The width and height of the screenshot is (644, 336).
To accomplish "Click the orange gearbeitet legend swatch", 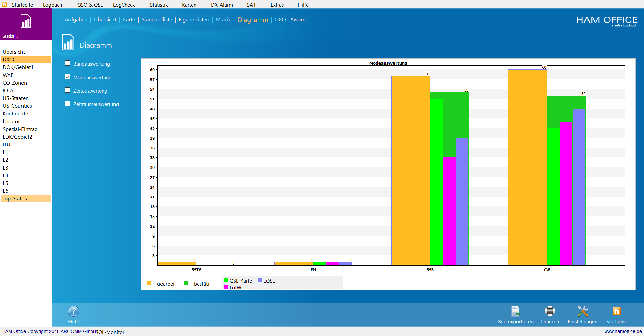I will point(149,283).
